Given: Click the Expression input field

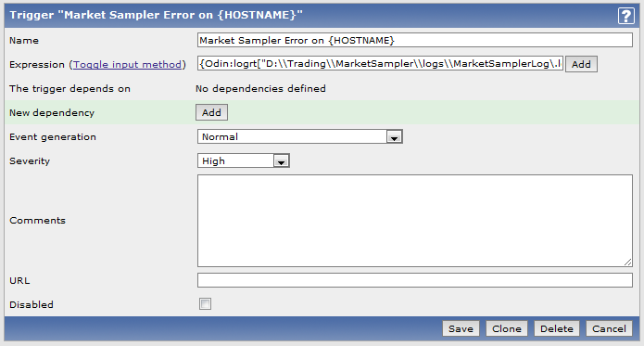Looking at the screenshot, I should coord(380,64).
